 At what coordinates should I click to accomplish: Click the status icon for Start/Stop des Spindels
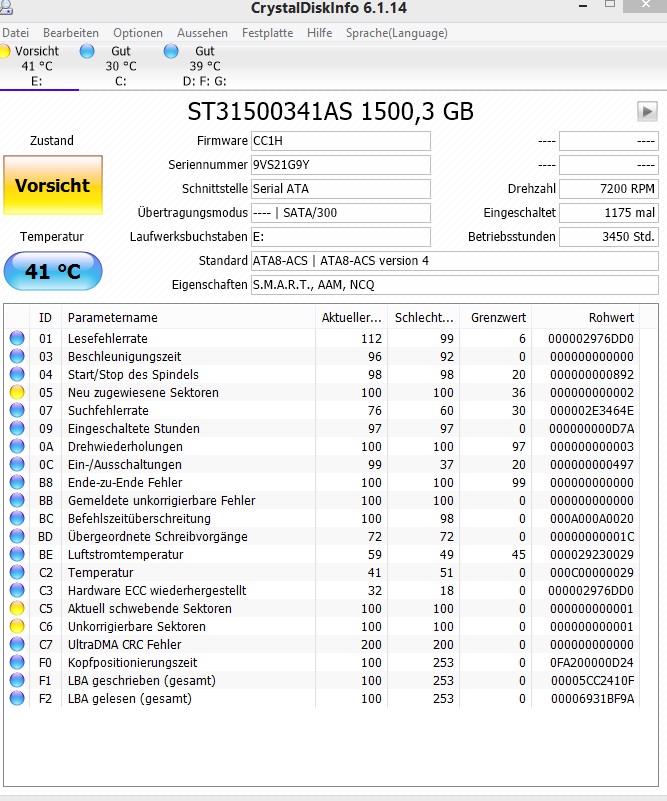pos(17,374)
